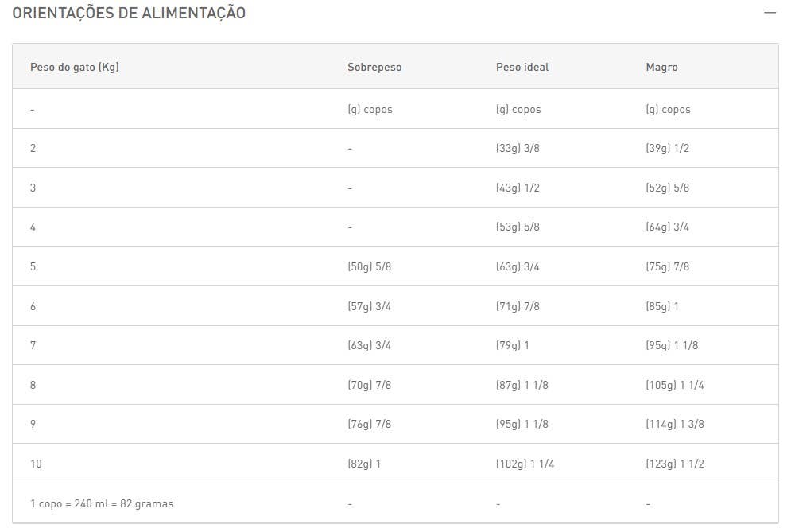Image resolution: width=795 pixels, height=532 pixels.
Task: Click the 1 copo = 240 ml note
Action: [102, 503]
